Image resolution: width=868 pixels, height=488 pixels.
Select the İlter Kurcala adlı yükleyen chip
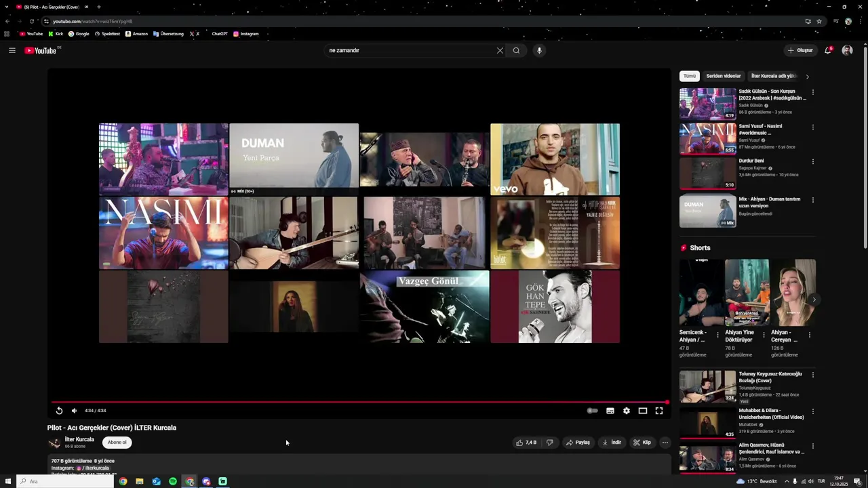[774, 76]
